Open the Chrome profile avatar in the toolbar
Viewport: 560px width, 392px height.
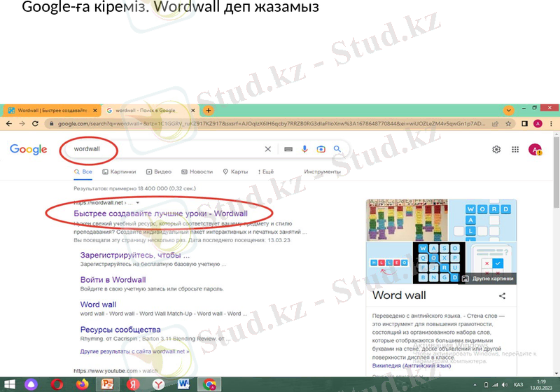(538, 123)
